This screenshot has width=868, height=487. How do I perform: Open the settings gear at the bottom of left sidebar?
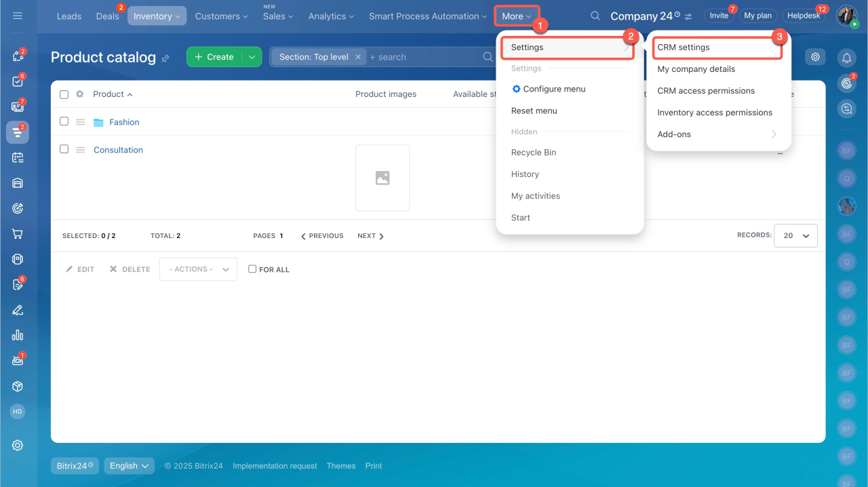coord(18,446)
